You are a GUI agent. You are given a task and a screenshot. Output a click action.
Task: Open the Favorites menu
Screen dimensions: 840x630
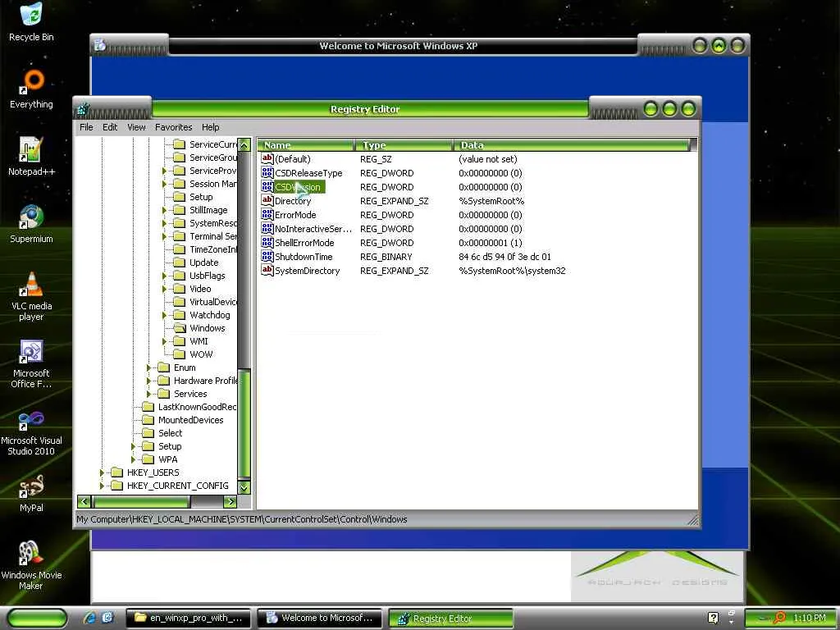[174, 127]
